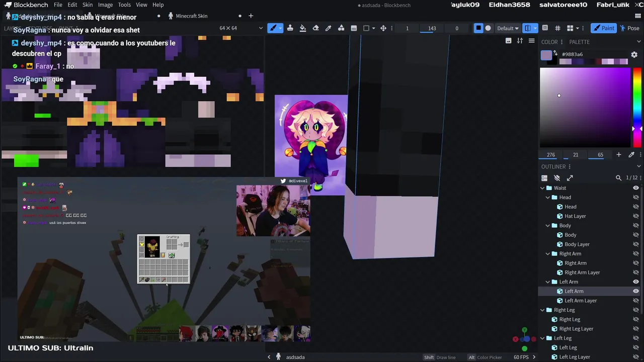The image size is (644, 362).
Task: Switch to Pose mode
Action: pos(630,28)
